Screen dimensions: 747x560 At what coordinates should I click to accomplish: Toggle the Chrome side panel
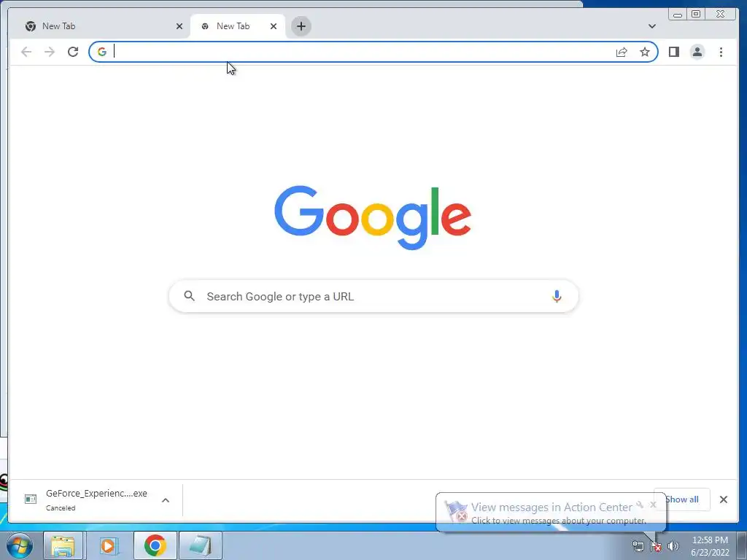tap(673, 52)
